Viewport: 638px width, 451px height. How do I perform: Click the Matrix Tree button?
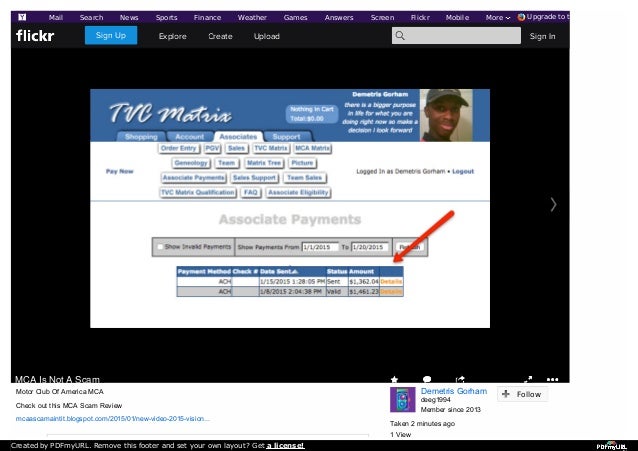[264, 163]
